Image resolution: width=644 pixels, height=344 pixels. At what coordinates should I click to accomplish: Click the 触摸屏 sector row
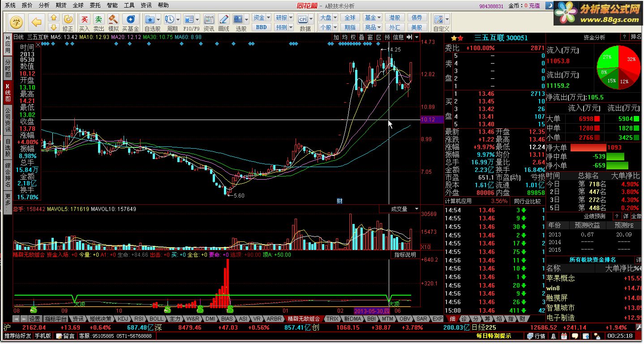click(x=594, y=298)
